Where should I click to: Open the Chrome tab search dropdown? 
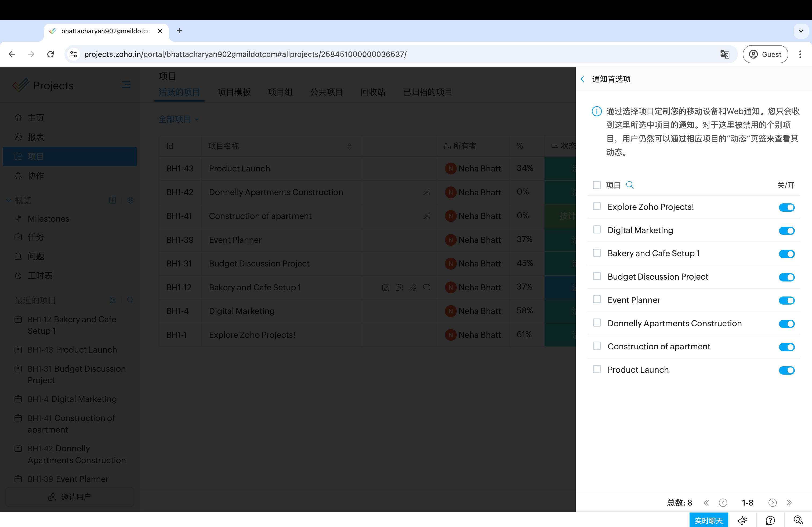[801, 31]
